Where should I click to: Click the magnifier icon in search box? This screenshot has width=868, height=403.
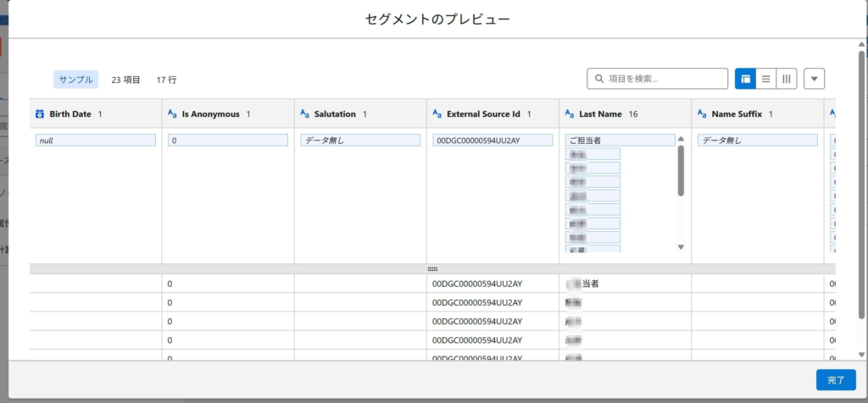[x=599, y=79]
